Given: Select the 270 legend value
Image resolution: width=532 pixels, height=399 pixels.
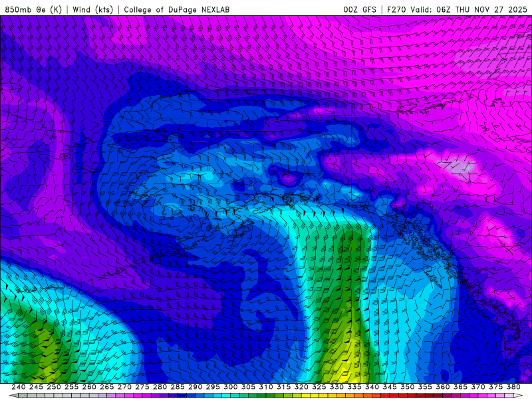Looking at the screenshot, I should [x=124, y=387].
